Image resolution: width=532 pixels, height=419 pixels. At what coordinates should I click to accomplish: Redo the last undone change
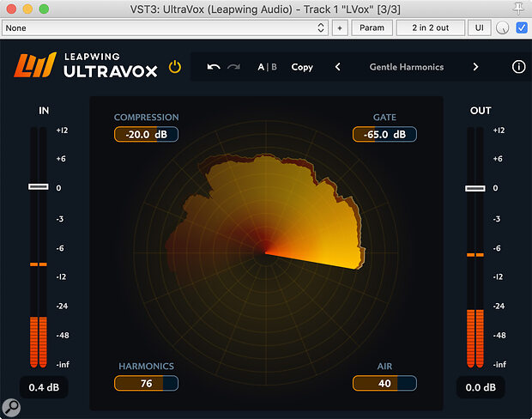pos(233,67)
